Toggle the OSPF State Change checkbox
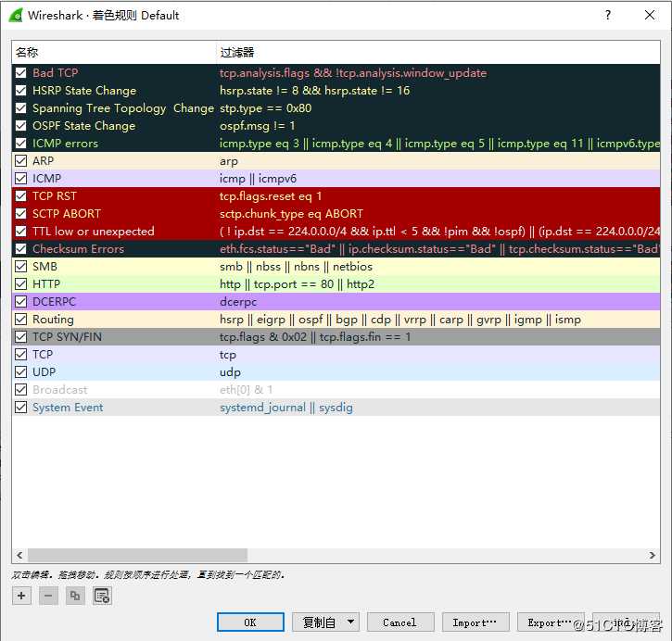 (21, 125)
